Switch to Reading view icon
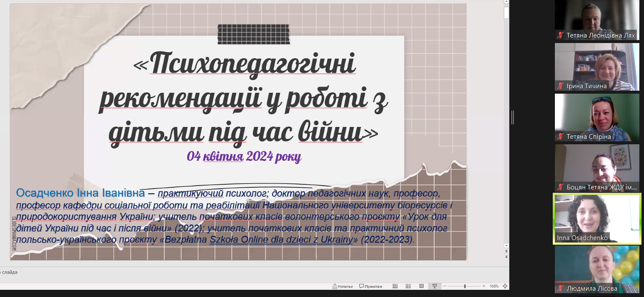 click(x=421, y=286)
